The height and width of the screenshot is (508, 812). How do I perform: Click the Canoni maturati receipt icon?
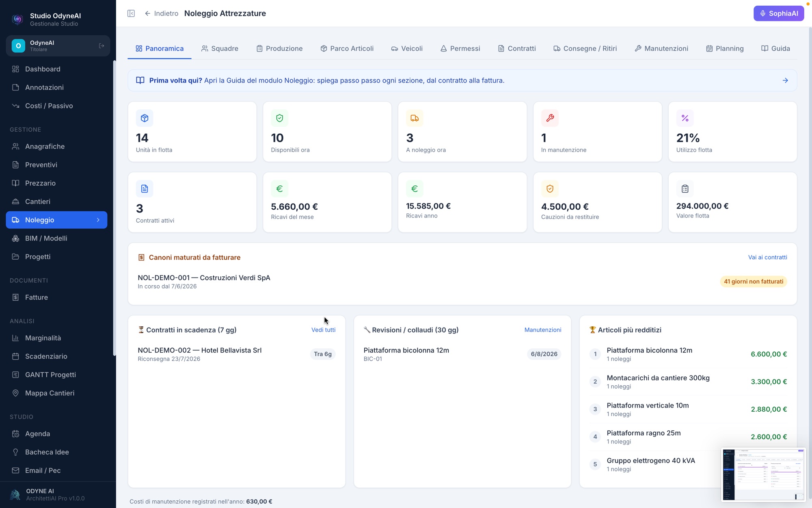click(141, 257)
